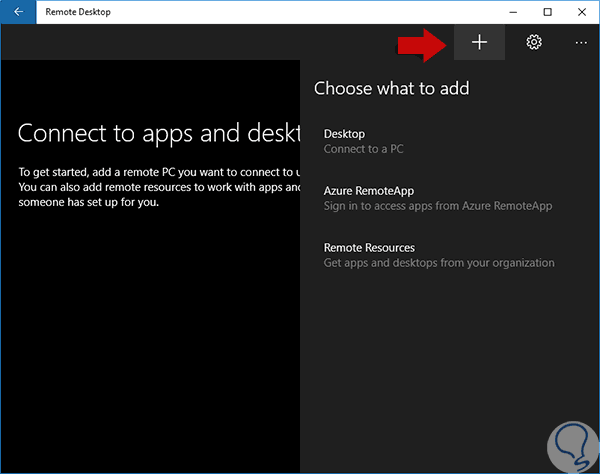
Task: Click the 'Choose what to add' heading
Action: tap(392, 88)
